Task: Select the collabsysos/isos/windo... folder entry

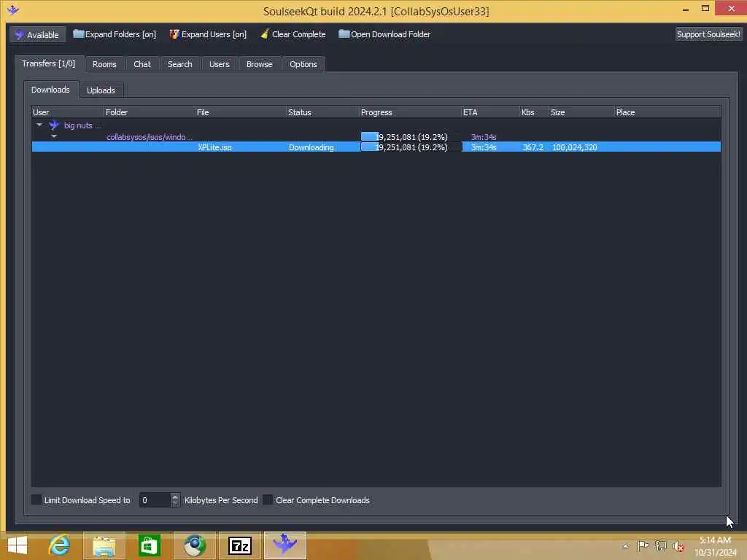Action: click(149, 137)
